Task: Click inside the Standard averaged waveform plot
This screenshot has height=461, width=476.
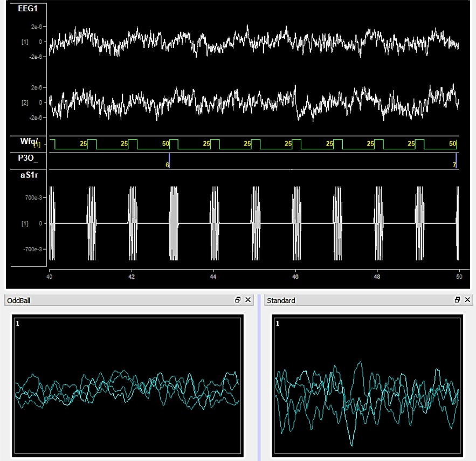Action: pyautogui.click(x=367, y=386)
